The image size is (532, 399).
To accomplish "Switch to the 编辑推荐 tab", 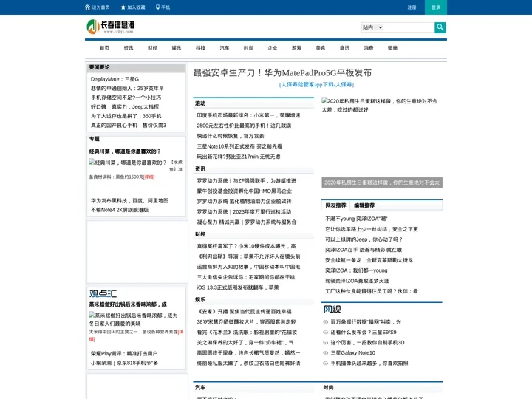I will tap(364, 205).
